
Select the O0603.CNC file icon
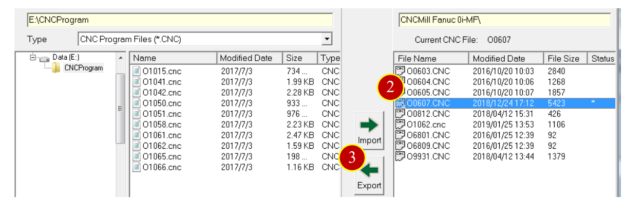(x=401, y=70)
